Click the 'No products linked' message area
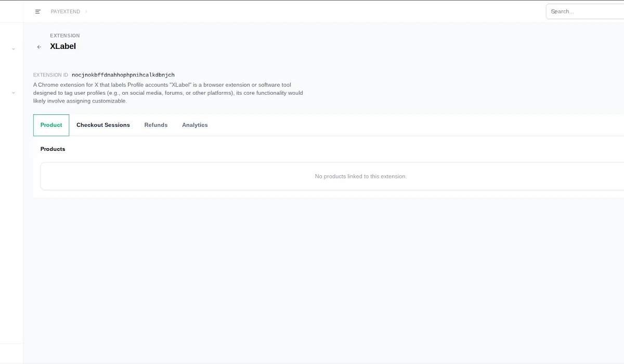The height and width of the screenshot is (364, 624). click(x=360, y=176)
